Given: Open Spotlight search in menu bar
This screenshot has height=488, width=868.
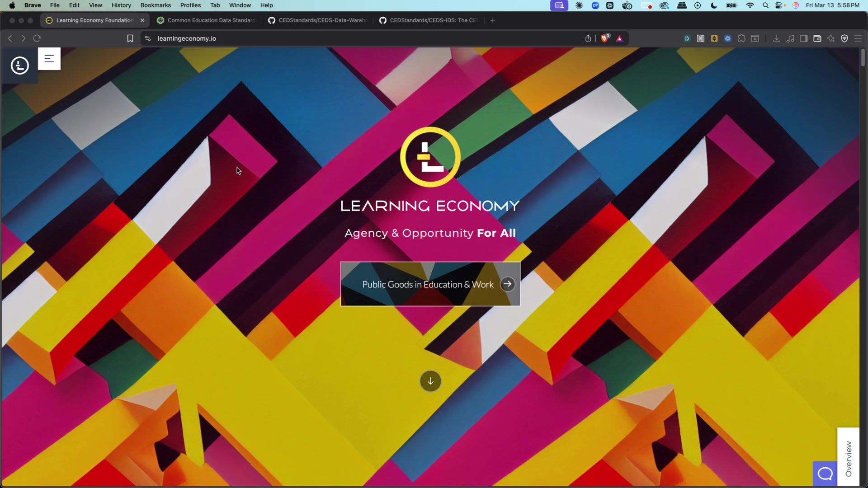Looking at the screenshot, I should 765,5.
